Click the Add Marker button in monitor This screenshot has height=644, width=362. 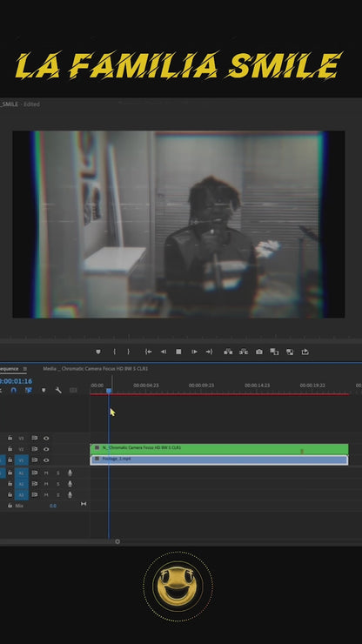pos(97,352)
